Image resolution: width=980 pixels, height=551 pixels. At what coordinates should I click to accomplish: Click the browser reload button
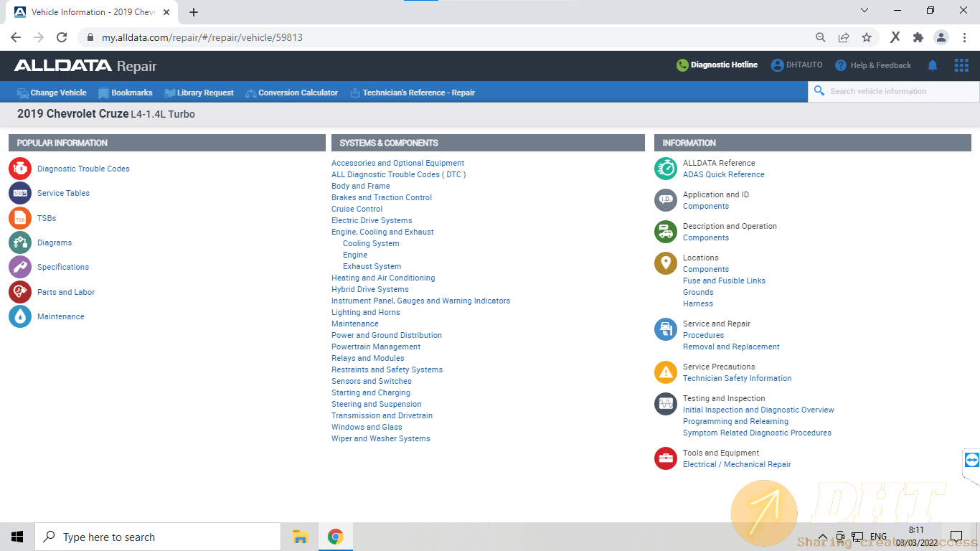point(62,37)
